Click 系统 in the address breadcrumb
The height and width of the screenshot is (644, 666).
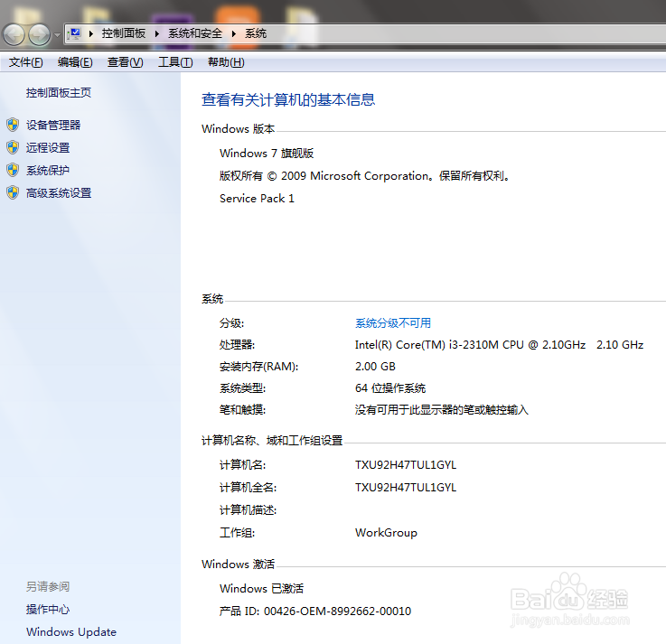pos(256,33)
